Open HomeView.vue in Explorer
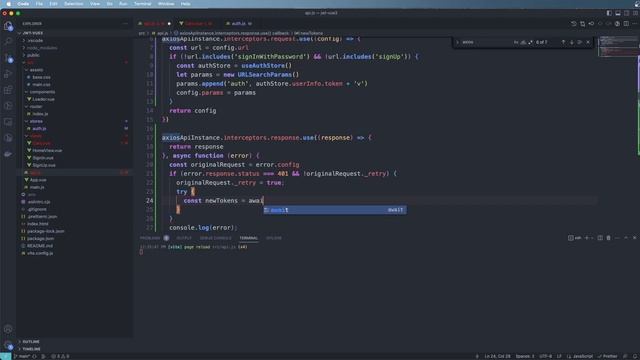 [47, 151]
